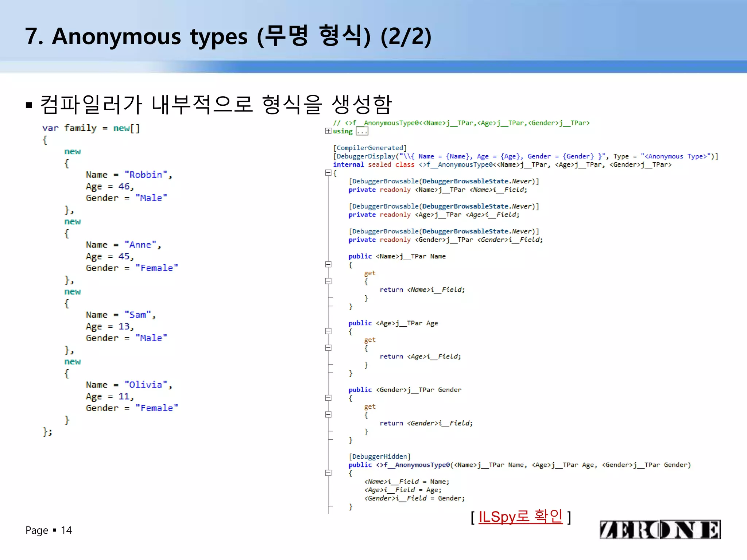
Task: Click '<Age>i__Field = Age;' assignment
Action: (403, 490)
